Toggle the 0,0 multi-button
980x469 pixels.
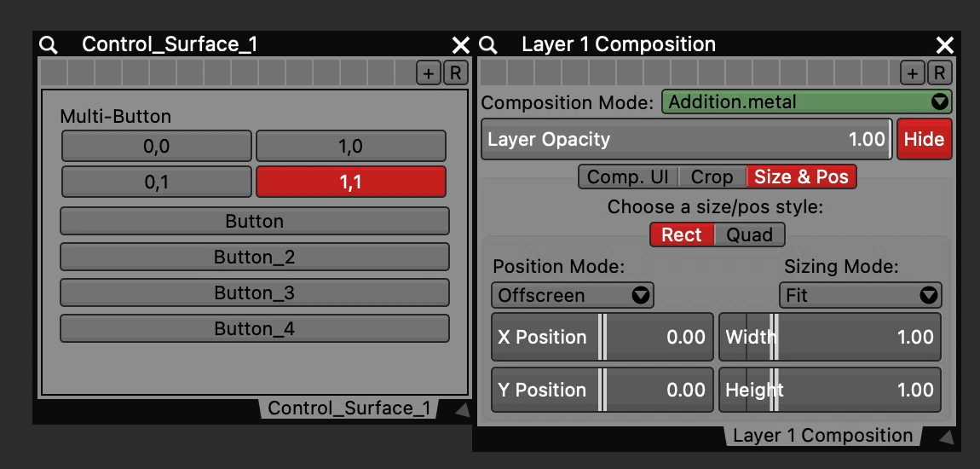157,146
